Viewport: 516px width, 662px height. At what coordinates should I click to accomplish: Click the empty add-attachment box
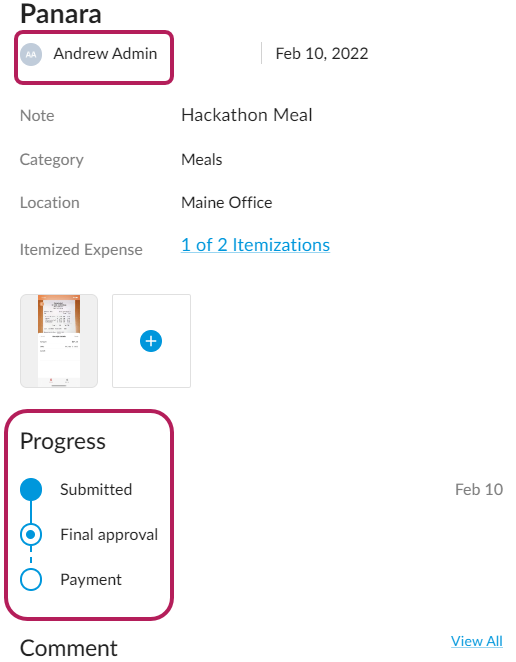tap(151, 341)
